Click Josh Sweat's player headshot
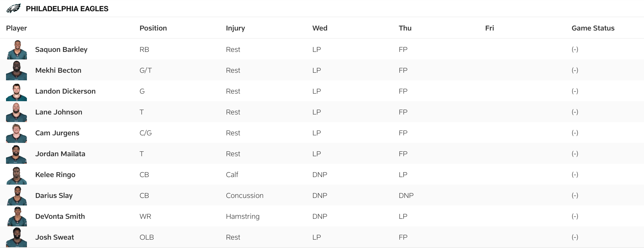Screen dimensions: 644x248 [16, 237]
